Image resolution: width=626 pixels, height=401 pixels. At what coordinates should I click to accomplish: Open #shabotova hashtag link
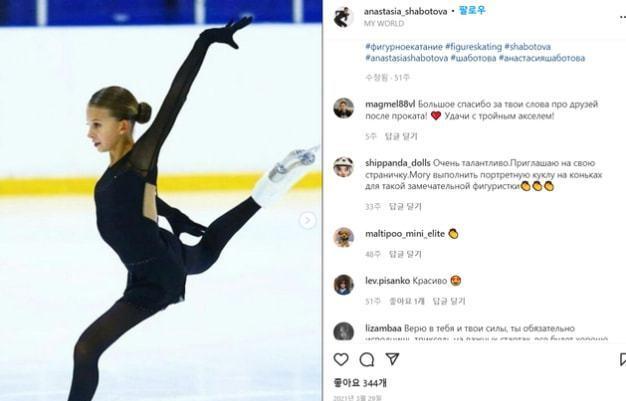pos(527,47)
